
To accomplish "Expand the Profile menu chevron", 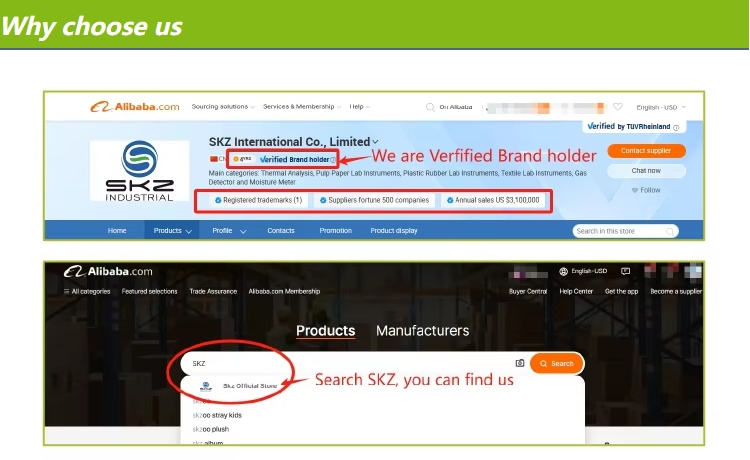I will 243,231.
